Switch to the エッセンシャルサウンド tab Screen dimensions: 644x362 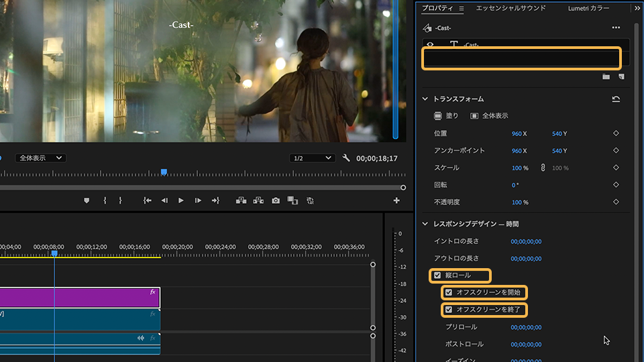[511, 8]
